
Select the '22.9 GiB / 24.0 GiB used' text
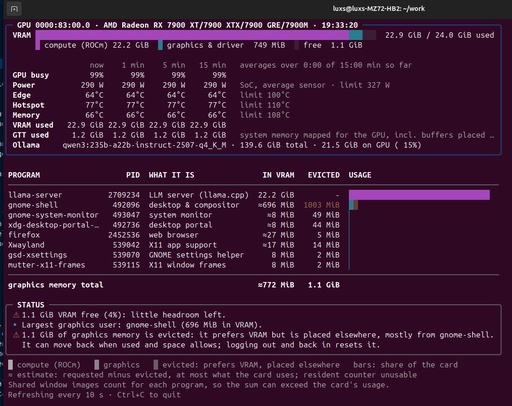[439, 35]
